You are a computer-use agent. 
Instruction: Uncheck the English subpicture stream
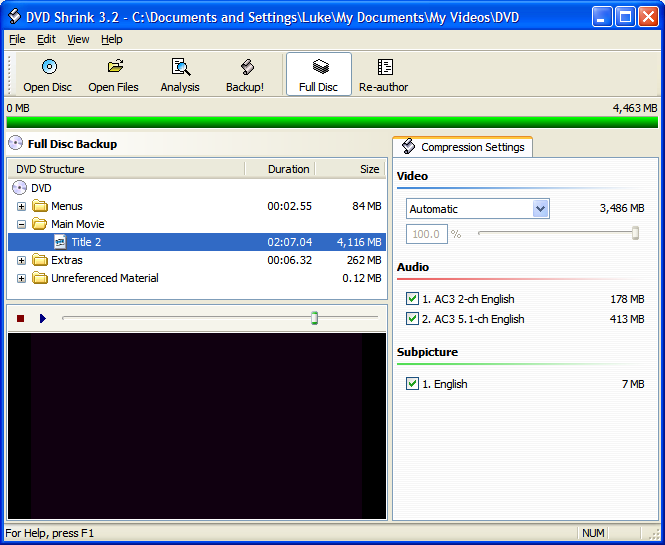412,383
